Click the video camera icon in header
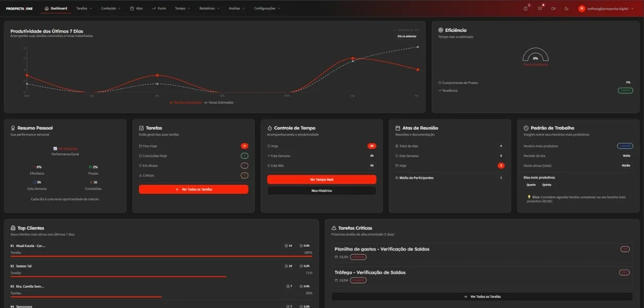This screenshot has width=644, height=308. tap(553, 8)
